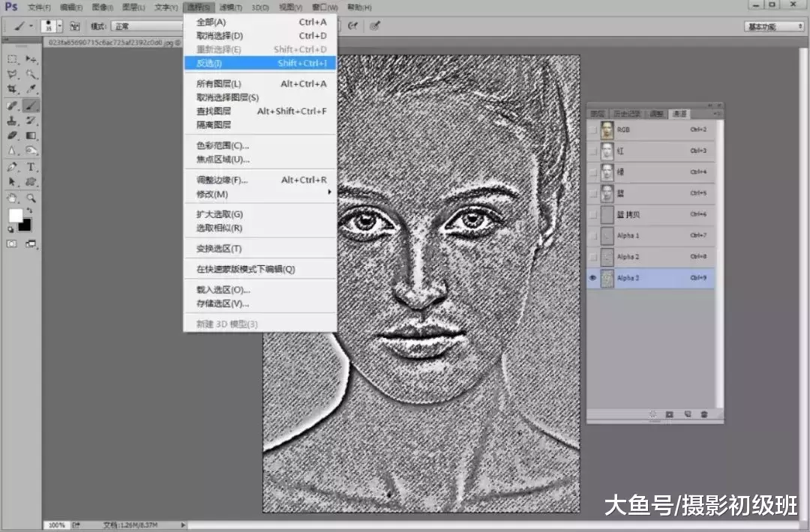
Task: Show the RGB channel visibility
Action: click(593, 130)
